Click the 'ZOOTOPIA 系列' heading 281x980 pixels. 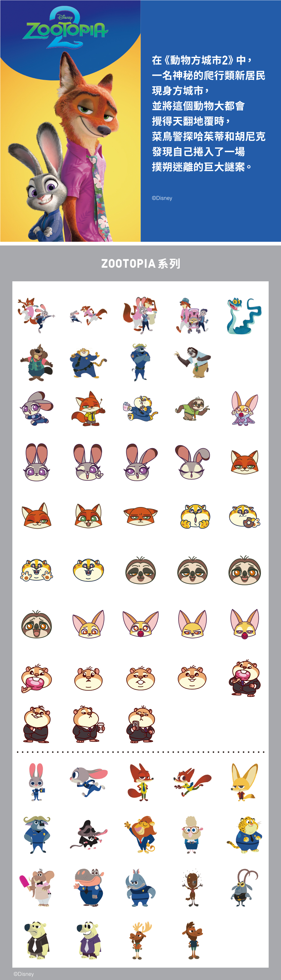[141, 264]
